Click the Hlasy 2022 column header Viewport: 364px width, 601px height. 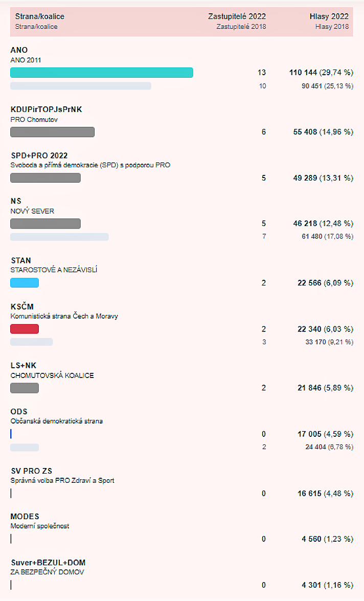pos(329,16)
